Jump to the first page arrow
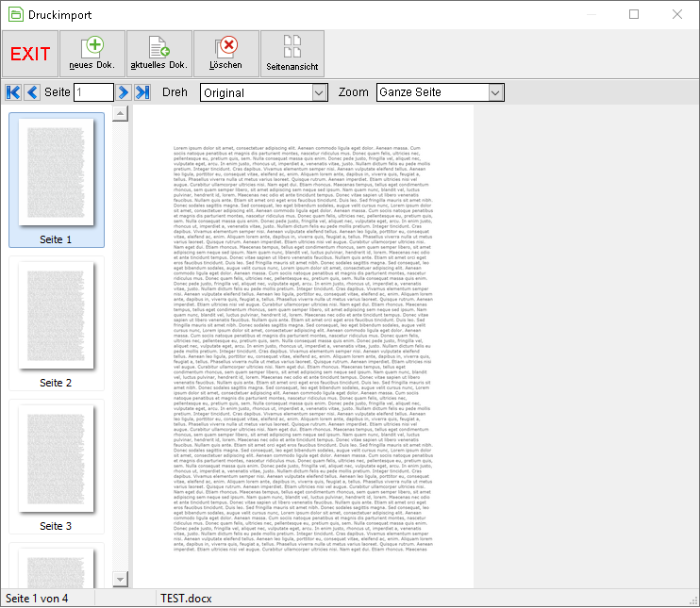Viewport: 700px width, 608px height. (13, 92)
